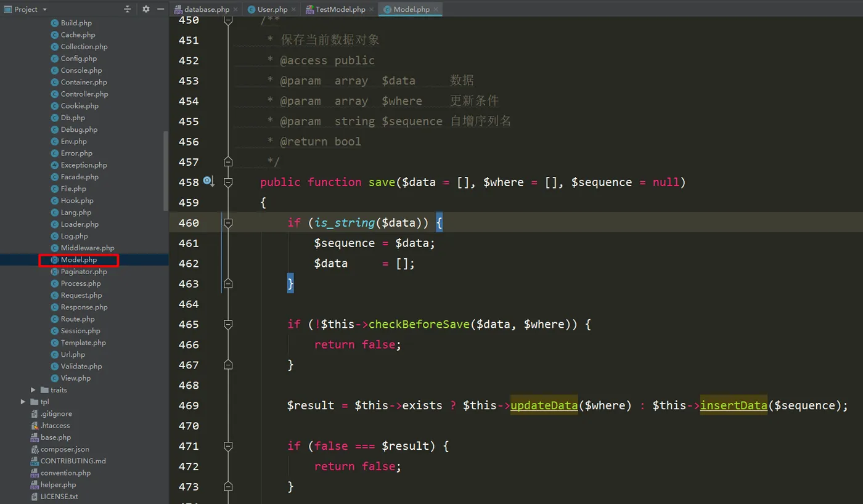Viewport: 863px width, 504px height.
Task: Toggle fold marker at line 463
Action: 228,283
